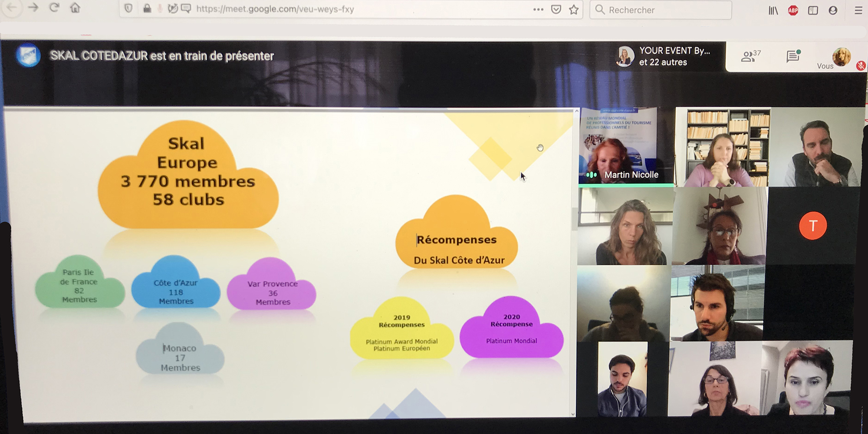Click the '2020 Récompense Platinum Mondial' cloud
Viewport: 868px width, 434px height.
[x=512, y=328]
